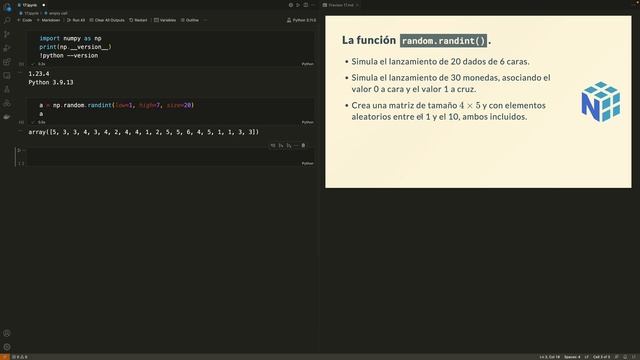Open array output more actions
The width and height of the screenshot is (640, 360).
click(20, 130)
